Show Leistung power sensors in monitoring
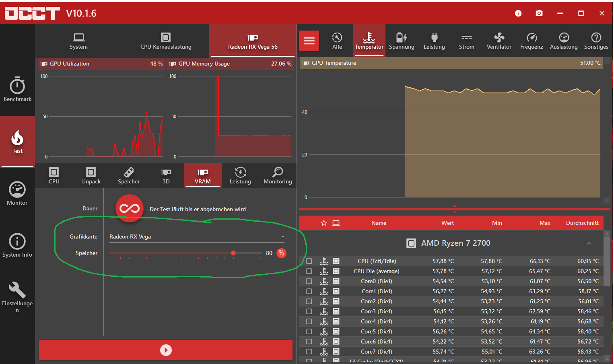The image size is (614, 364). [434, 41]
